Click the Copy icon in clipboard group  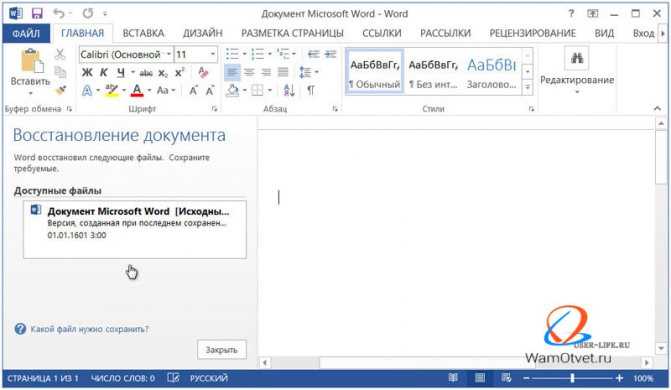pos(60,72)
